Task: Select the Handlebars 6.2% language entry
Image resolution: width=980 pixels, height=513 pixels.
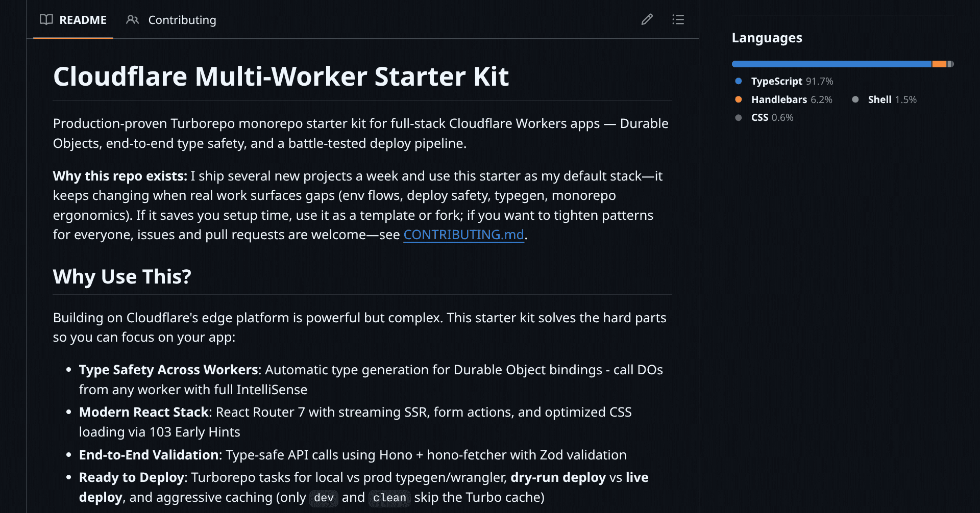Action: (x=792, y=99)
